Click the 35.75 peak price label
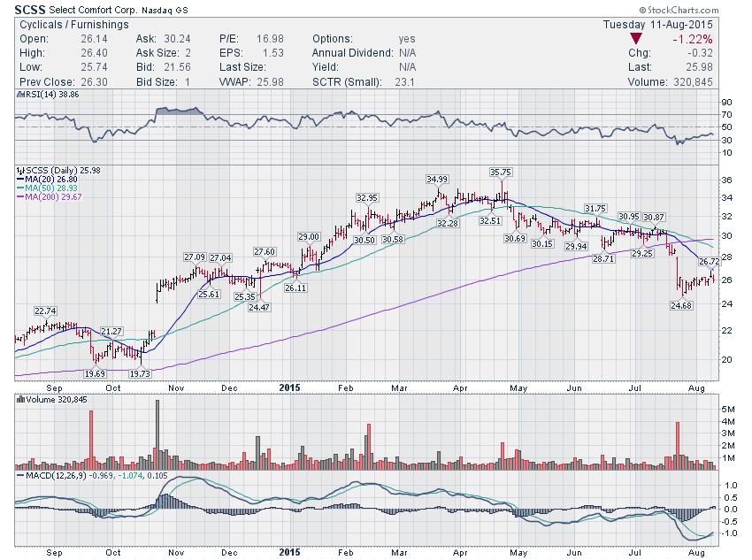This screenshot has width=752, height=560. (500, 173)
